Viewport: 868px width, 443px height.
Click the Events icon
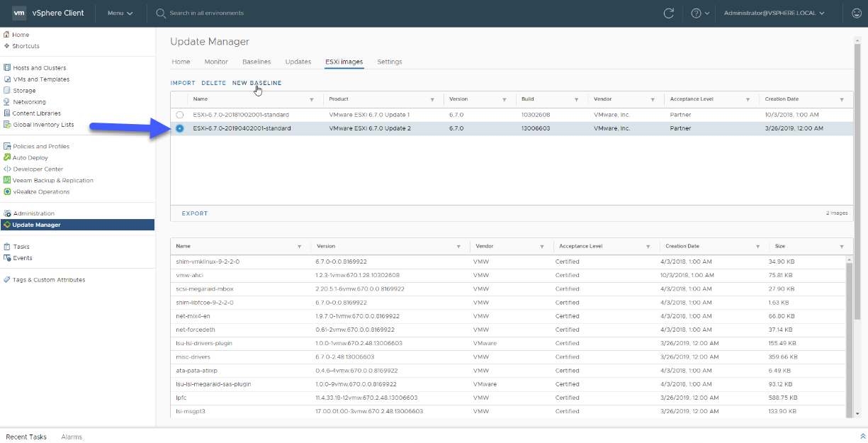pos(6,258)
